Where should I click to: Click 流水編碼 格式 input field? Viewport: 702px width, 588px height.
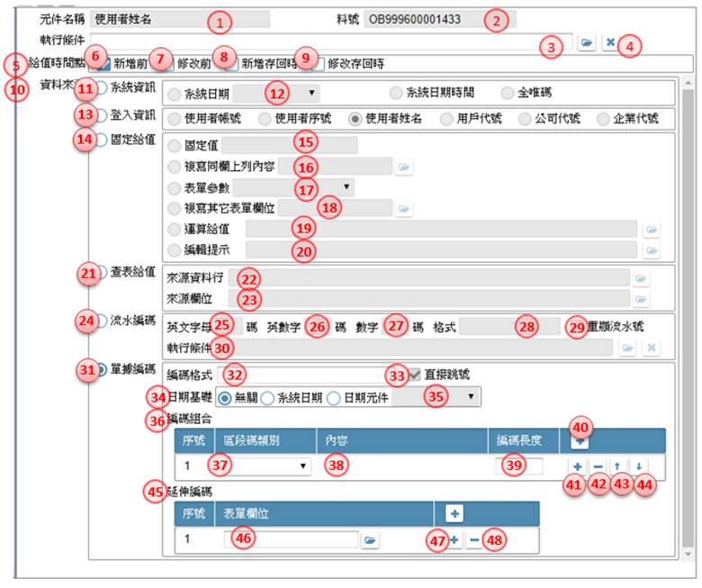(510, 327)
